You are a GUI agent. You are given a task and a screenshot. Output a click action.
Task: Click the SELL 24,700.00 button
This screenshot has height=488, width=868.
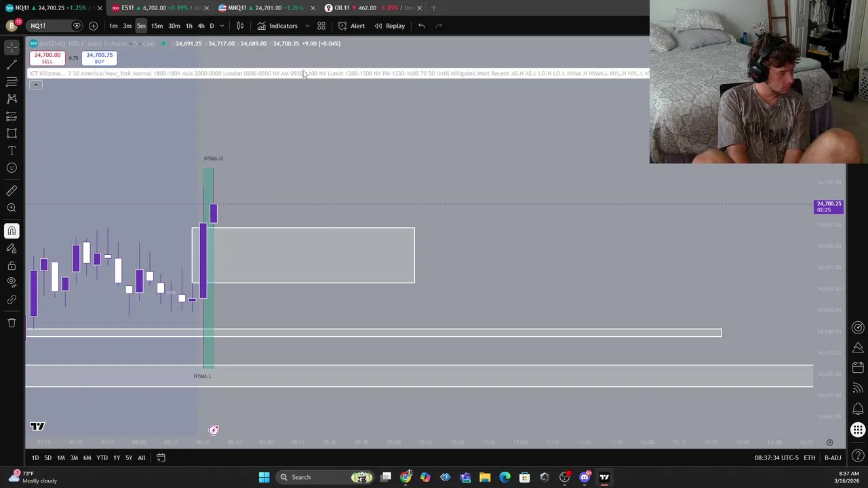pyautogui.click(x=47, y=58)
